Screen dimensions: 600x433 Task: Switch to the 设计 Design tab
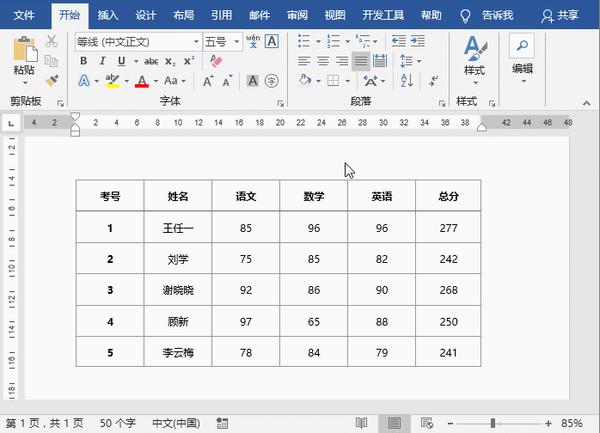pos(146,15)
